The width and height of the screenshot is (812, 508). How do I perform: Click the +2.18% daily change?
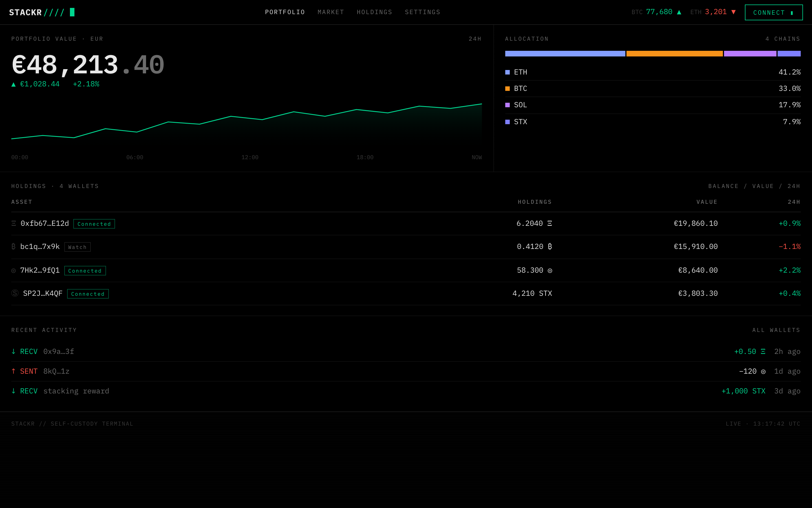[x=86, y=84]
